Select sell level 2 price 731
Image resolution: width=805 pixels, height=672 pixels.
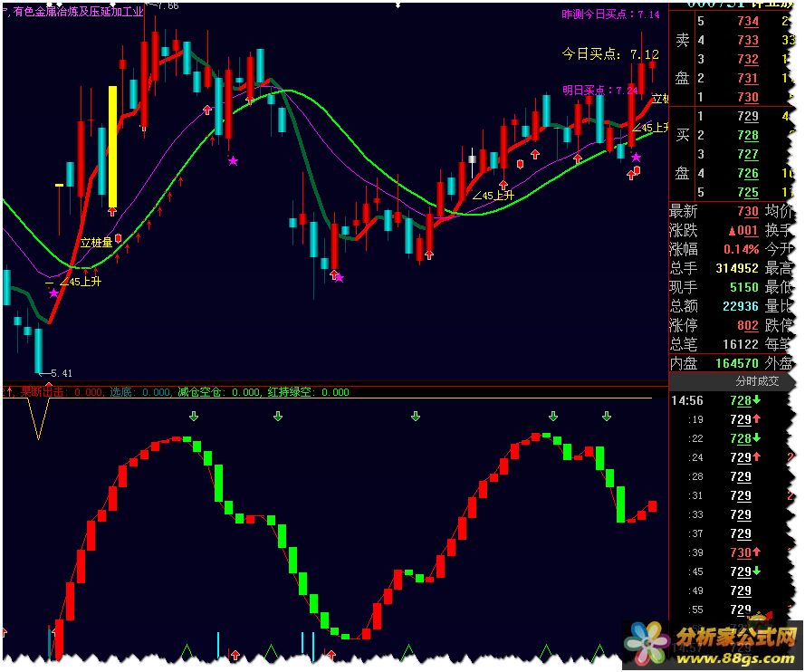(748, 78)
